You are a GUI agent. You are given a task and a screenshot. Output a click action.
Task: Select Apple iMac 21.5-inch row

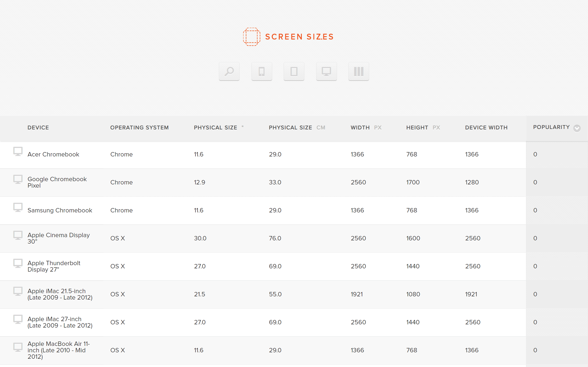[x=60, y=294]
